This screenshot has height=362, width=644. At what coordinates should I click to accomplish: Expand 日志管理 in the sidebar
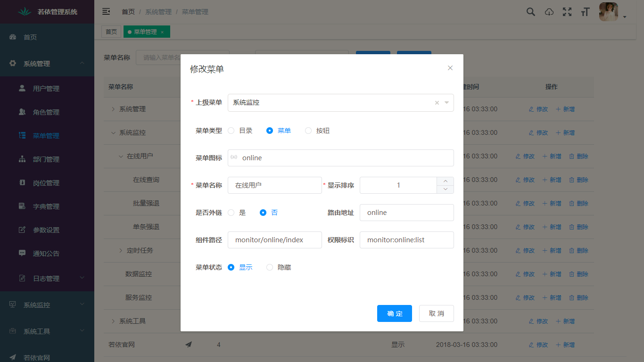point(47,278)
